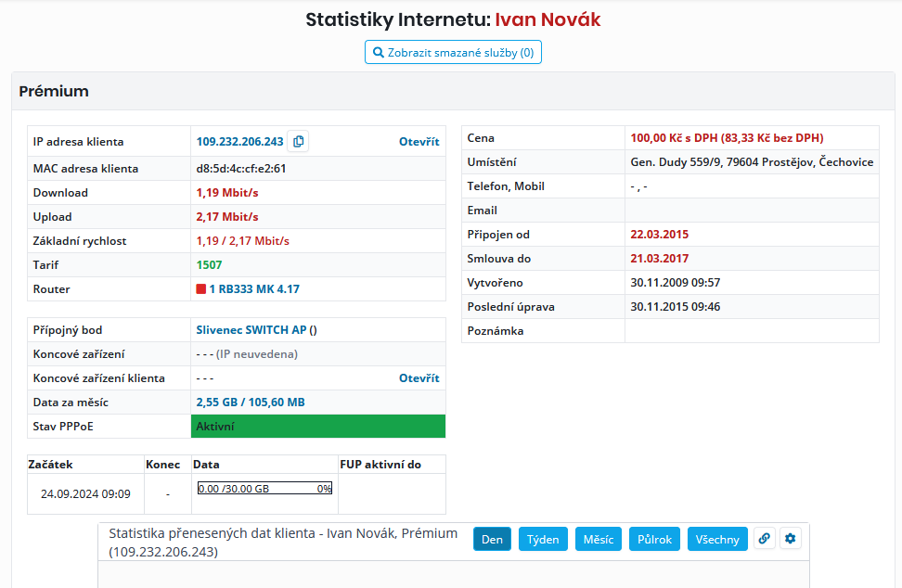The image size is (902, 588).
Task: Click Otevřít next to the client IP address
Action: (419, 142)
